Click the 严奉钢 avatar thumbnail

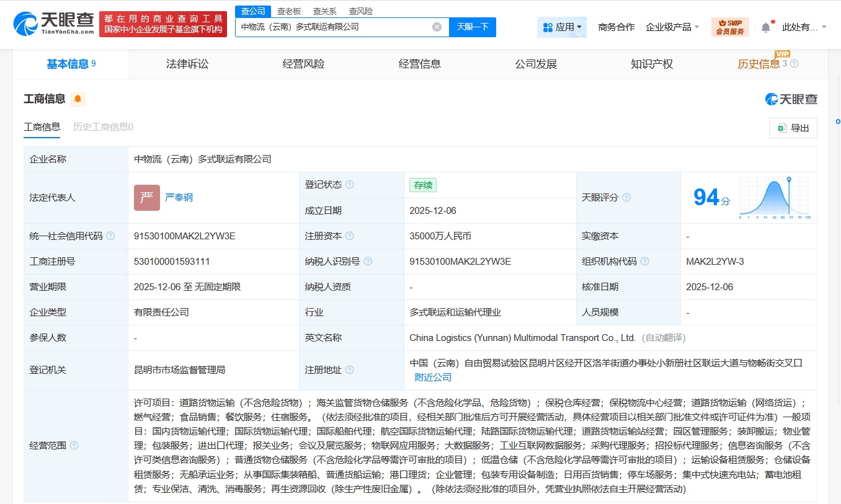point(147,197)
